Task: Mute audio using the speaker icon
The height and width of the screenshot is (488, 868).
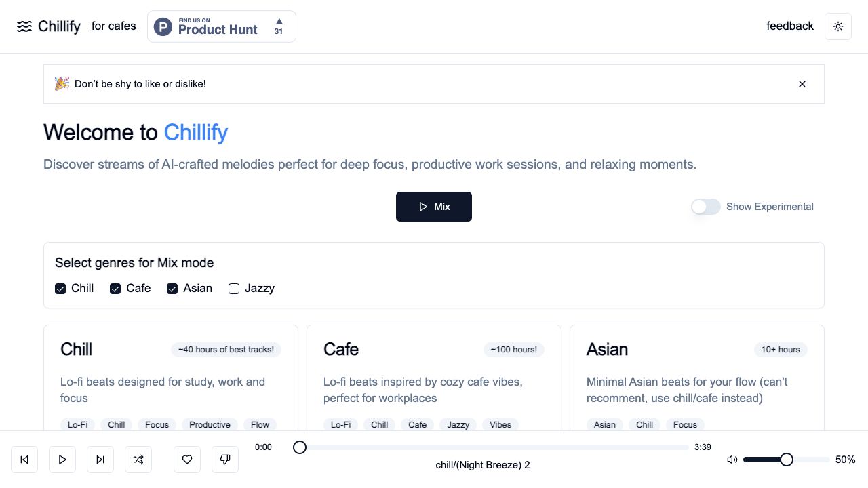Action: click(732, 460)
